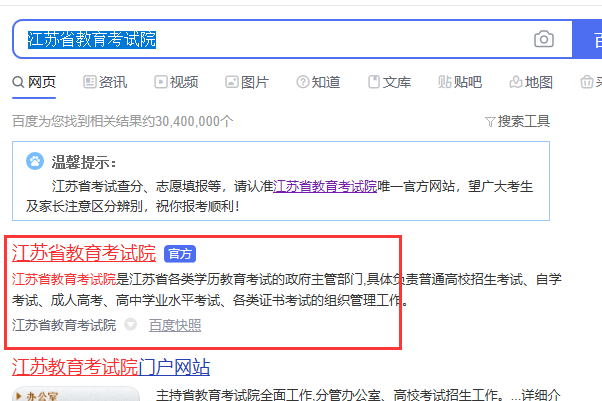Open the purple 江苏省教育考试院 link in the tip box
Screen dimensions: 602x401
(x=325, y=187)
